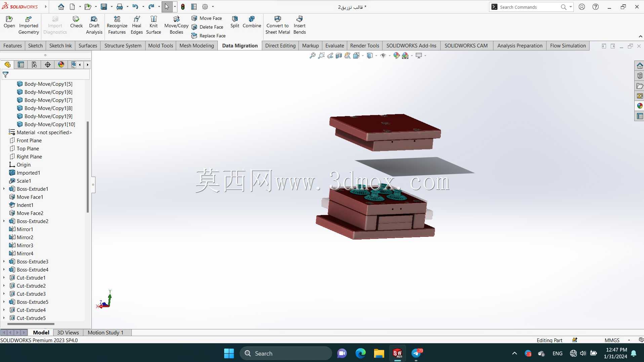The image size is (644, 362).
Task: Select the Heal Edges tool
Action: (136, 25)
